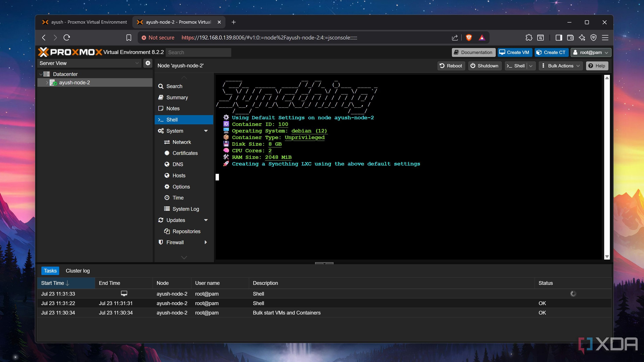
Task: Open Brave Shields lion icon
Action: [469, 38]
